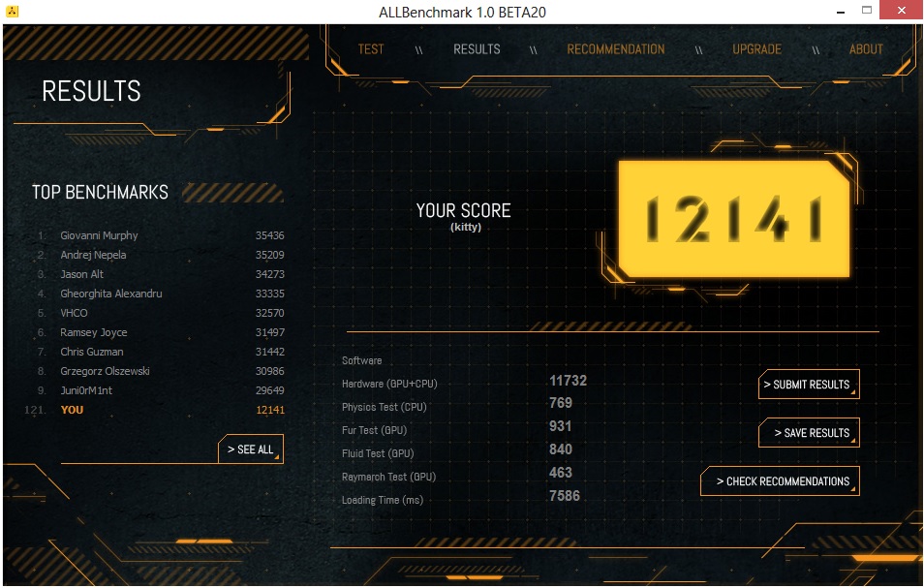Click the Raymarch Test (GPU) label
Image resolution: width=924 pixels, height=588 pixels.
click(389, 478)
